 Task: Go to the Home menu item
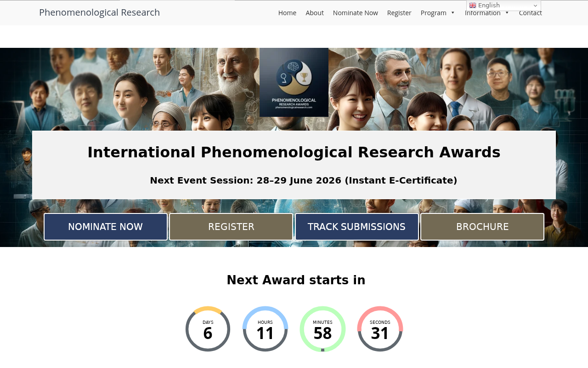(287, 13)
